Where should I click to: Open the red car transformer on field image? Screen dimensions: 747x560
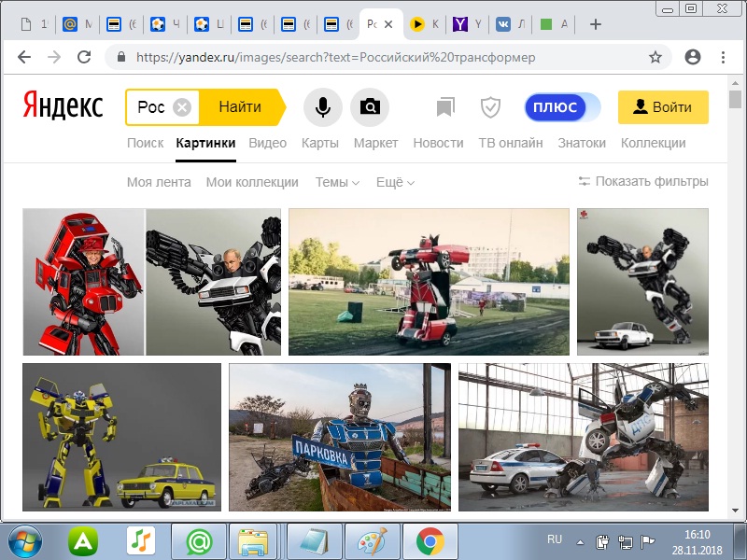[x=429, y=282]
